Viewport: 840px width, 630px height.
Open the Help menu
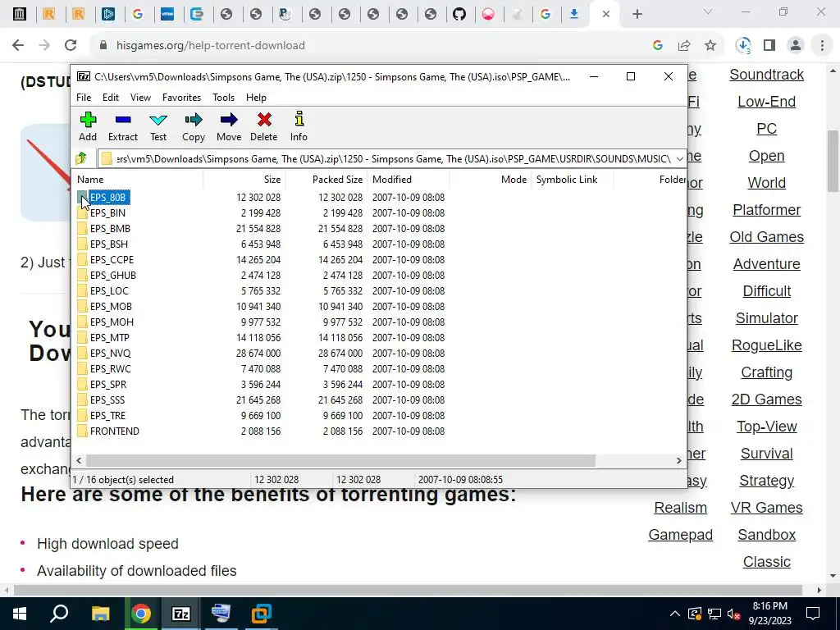pyautogui.click(x=256, y=98)
